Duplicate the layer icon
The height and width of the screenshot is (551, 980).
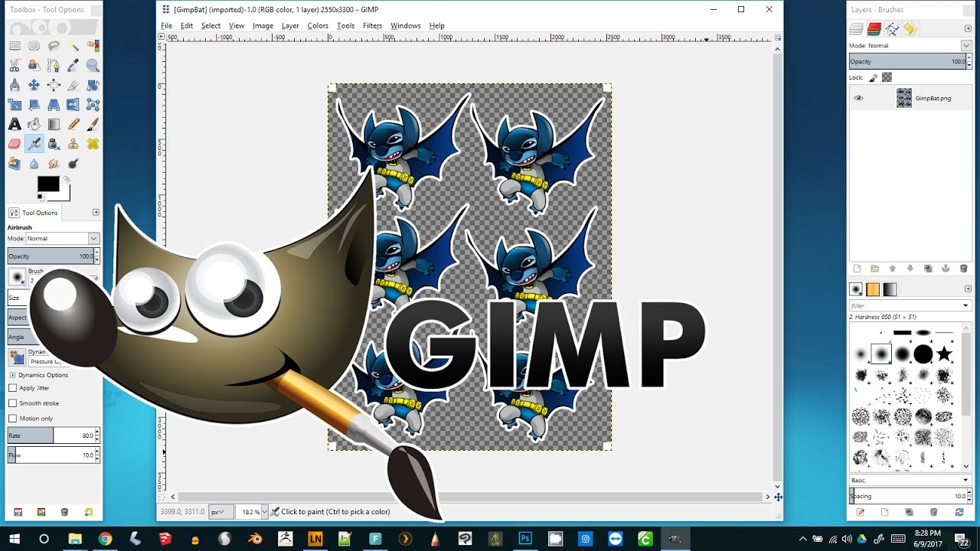pyautogui.click(x=928, y=269)
